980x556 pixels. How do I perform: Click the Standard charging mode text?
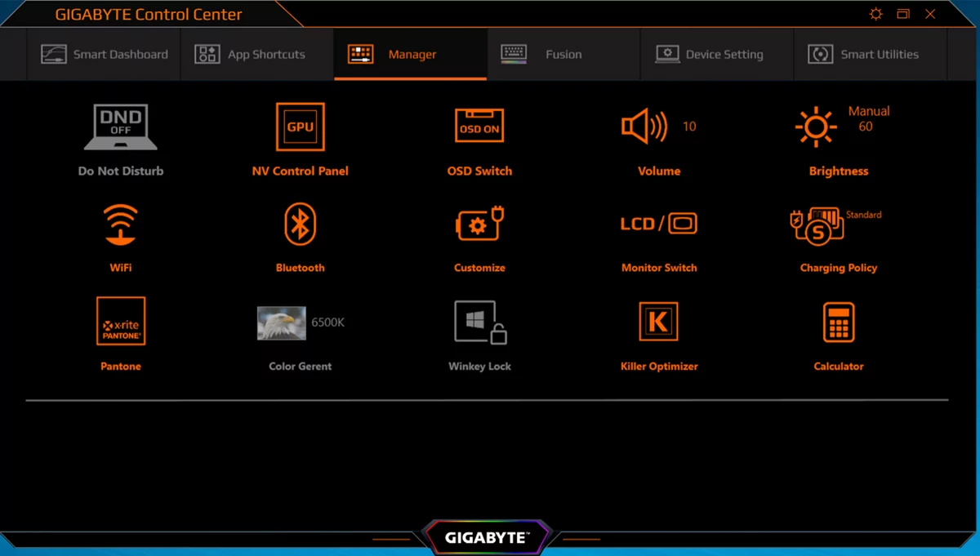(x=863, y=215)
